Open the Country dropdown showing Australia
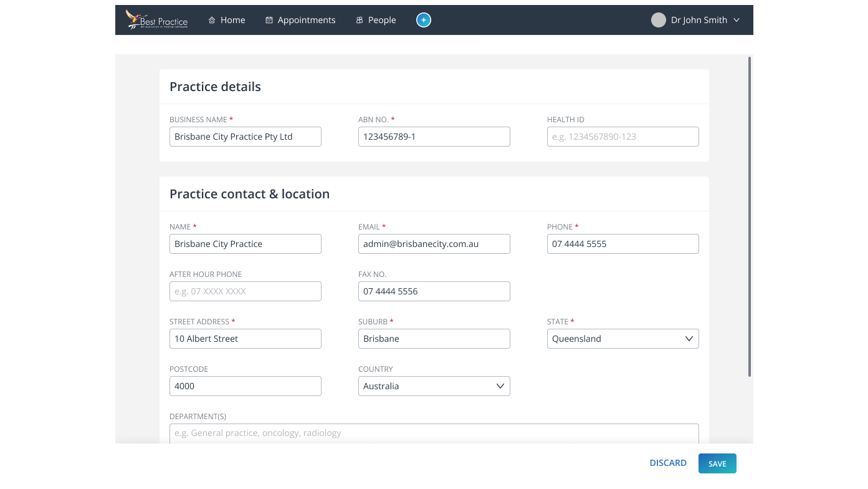 tap(434, 386)
